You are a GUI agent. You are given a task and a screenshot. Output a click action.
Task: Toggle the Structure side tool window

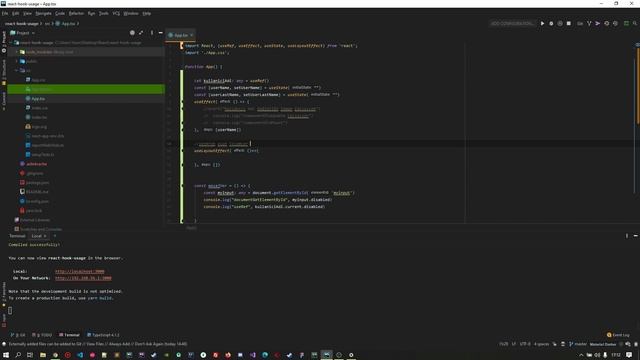pyautogui.click(x=4, y=72)
